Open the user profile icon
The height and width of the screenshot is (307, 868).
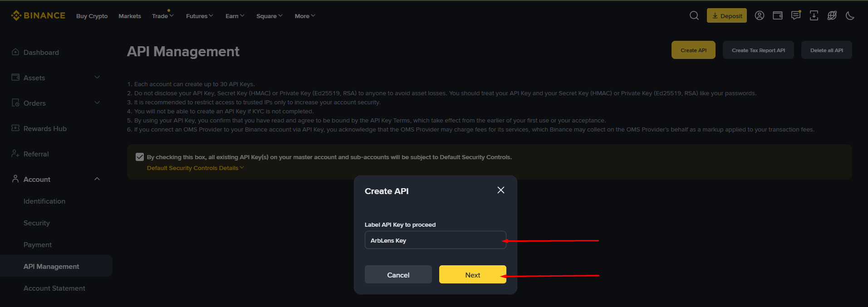(x=760, y=15)
